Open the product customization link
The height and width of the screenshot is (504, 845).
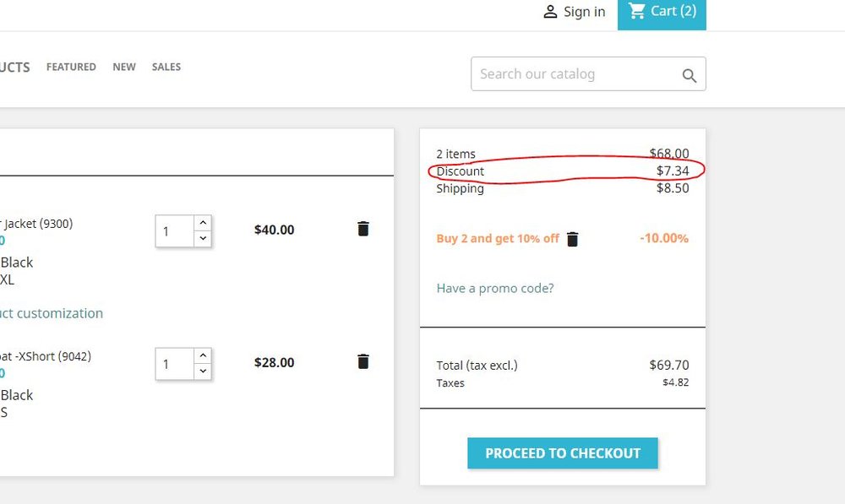pyautogui.click(x=52, y=312)
